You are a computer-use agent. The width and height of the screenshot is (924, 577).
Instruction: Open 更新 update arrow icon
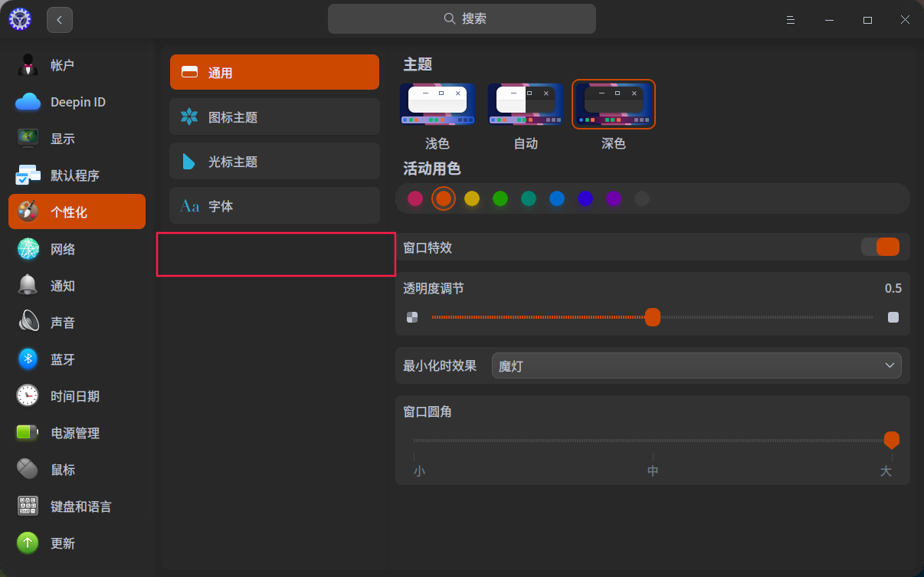click(x=28, y=543)
